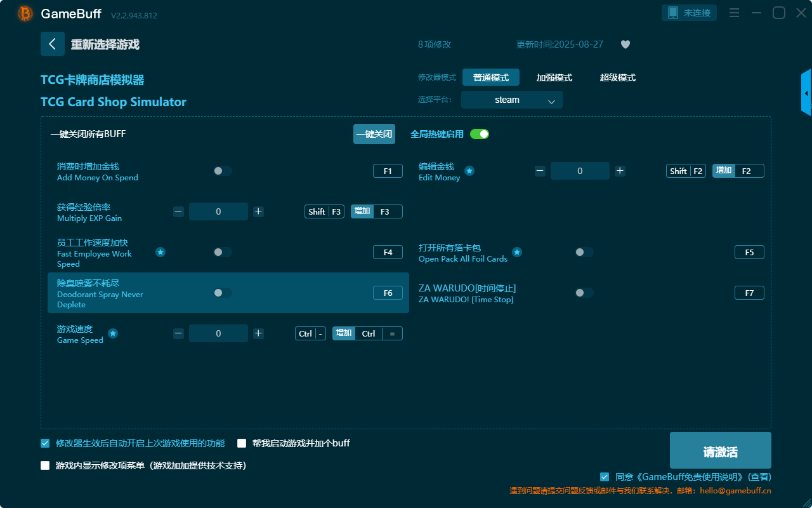Turn on Deodorant Spray Never Deplete
The image size is (812, 508).
click(x=223, y=293)
